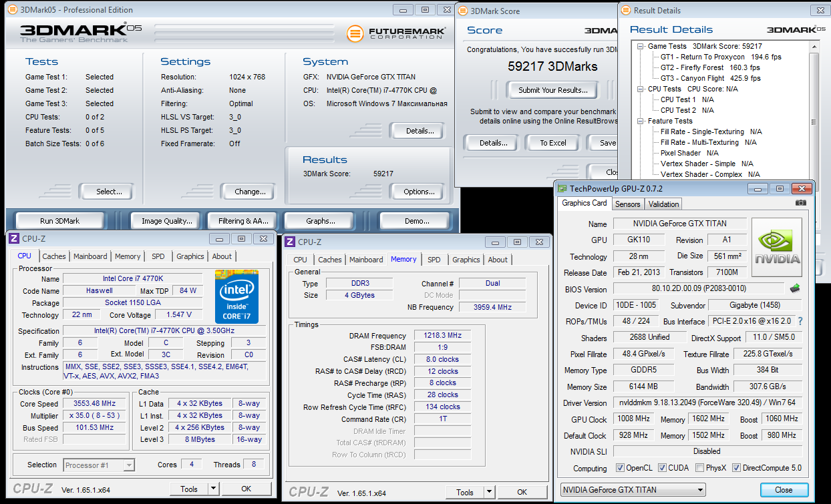831x504 pixels.
Task: Collapse the CPU Tests tree node
Action: [641, 89]
